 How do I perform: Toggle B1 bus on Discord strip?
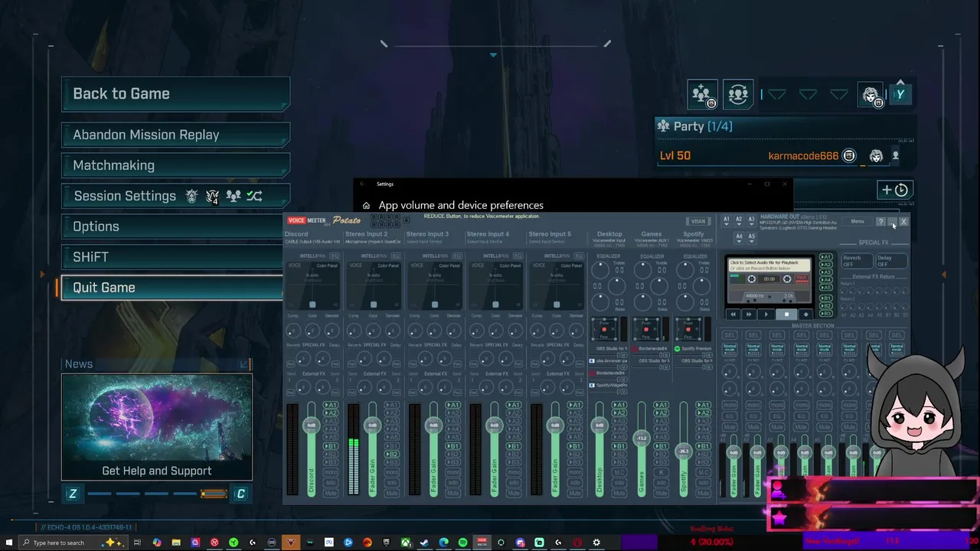tap(330, 446)
